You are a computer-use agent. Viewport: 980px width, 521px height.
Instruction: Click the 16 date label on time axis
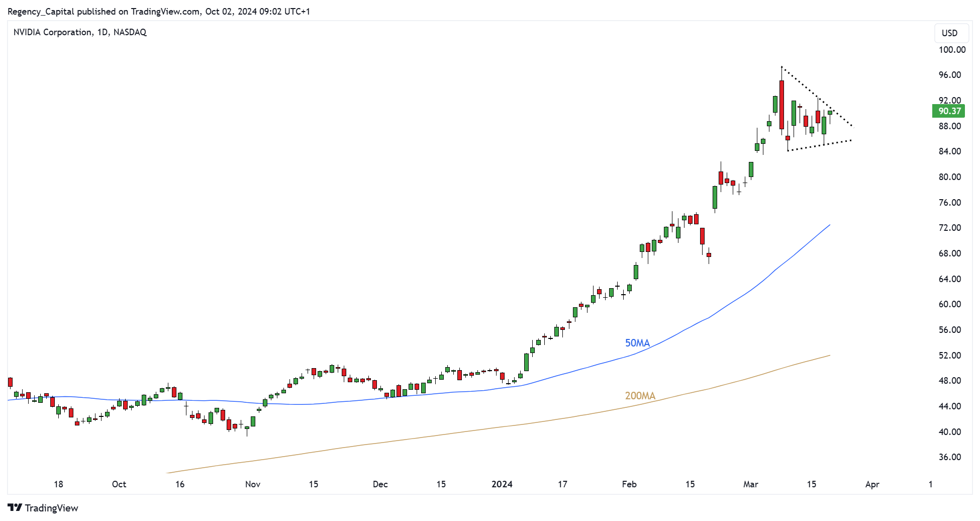[x=180, y=484]
